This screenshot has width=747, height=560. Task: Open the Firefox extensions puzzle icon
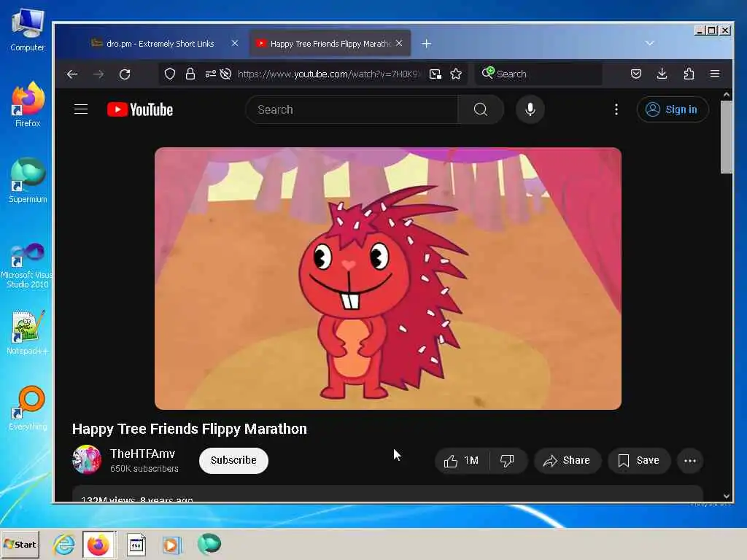point(689,74)
